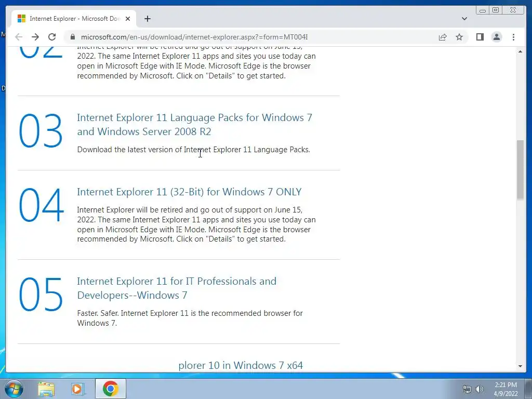Click the padlock site info icon

click(72, 37)
